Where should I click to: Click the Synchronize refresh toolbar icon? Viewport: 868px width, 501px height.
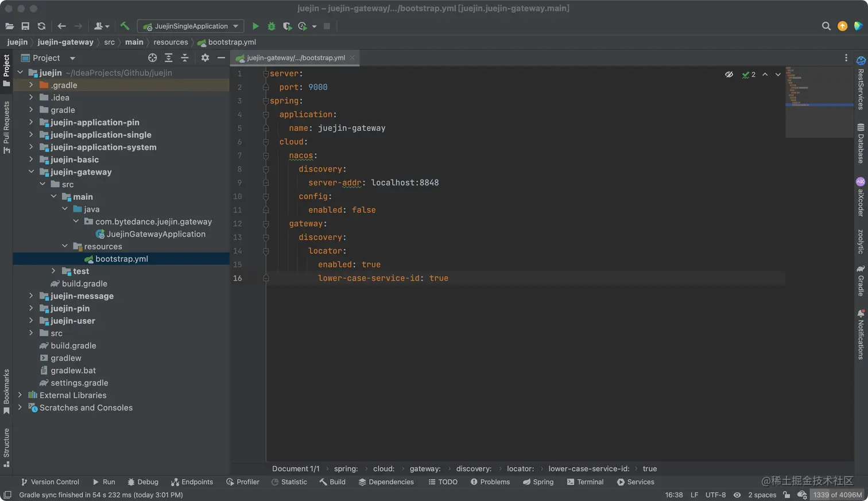(x=41, y=26)
